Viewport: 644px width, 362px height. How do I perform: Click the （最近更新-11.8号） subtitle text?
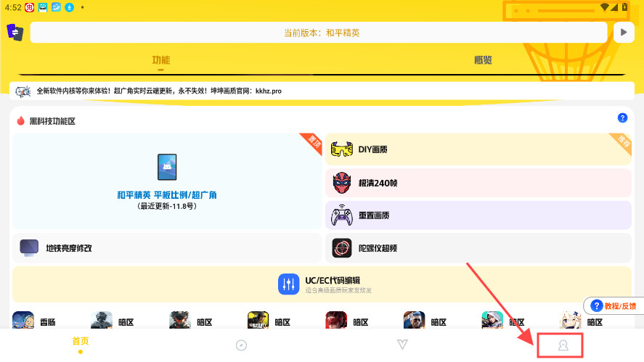pyautogui.click(x=167, y=206)
